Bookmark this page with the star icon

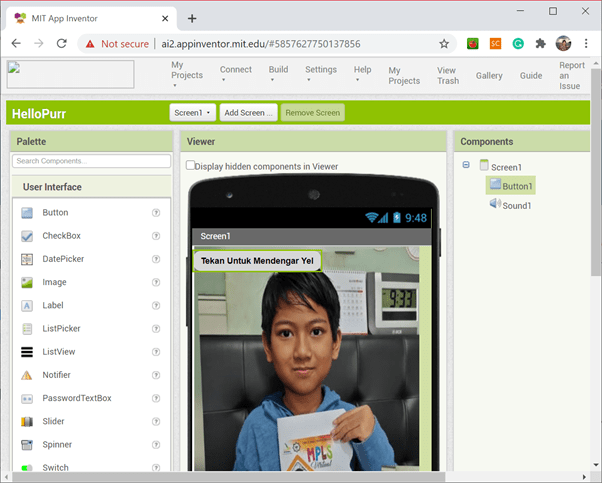click(x=444, y=44)
